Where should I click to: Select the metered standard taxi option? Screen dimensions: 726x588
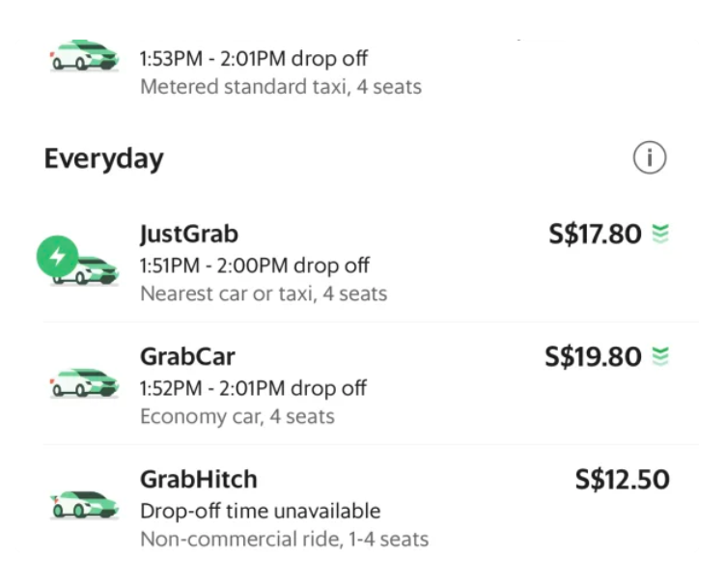click(x=363, y=70)
